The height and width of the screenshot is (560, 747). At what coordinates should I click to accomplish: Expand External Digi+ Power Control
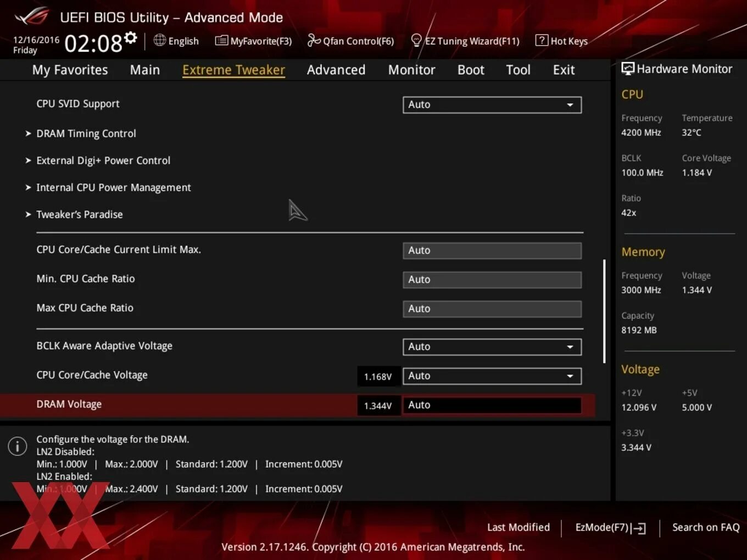pos(103,160)
